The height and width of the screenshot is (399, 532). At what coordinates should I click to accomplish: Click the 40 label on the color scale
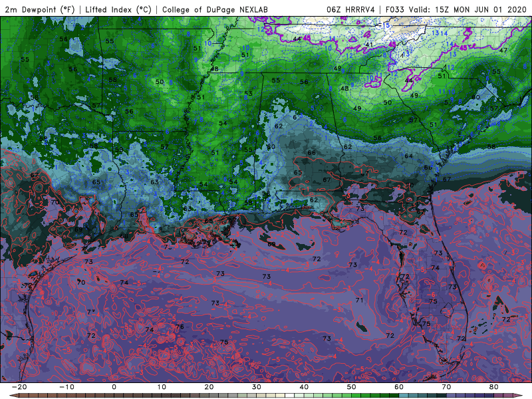(x=304, y=387)
